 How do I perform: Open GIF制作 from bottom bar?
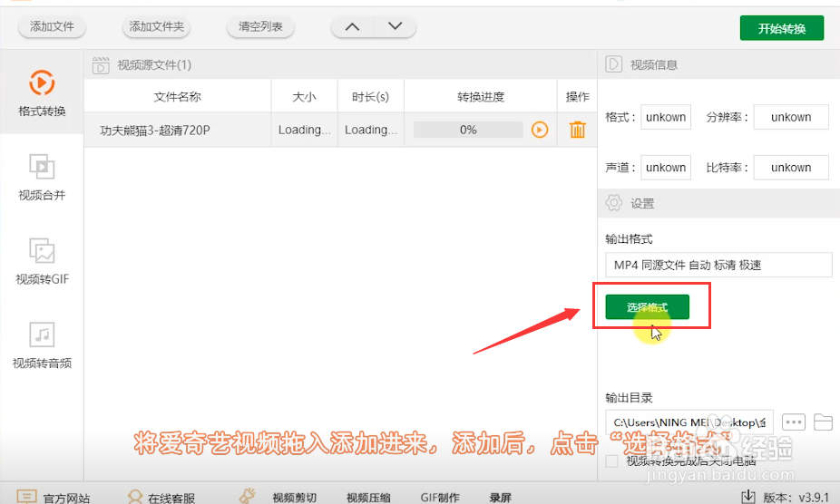coord(440,498)
